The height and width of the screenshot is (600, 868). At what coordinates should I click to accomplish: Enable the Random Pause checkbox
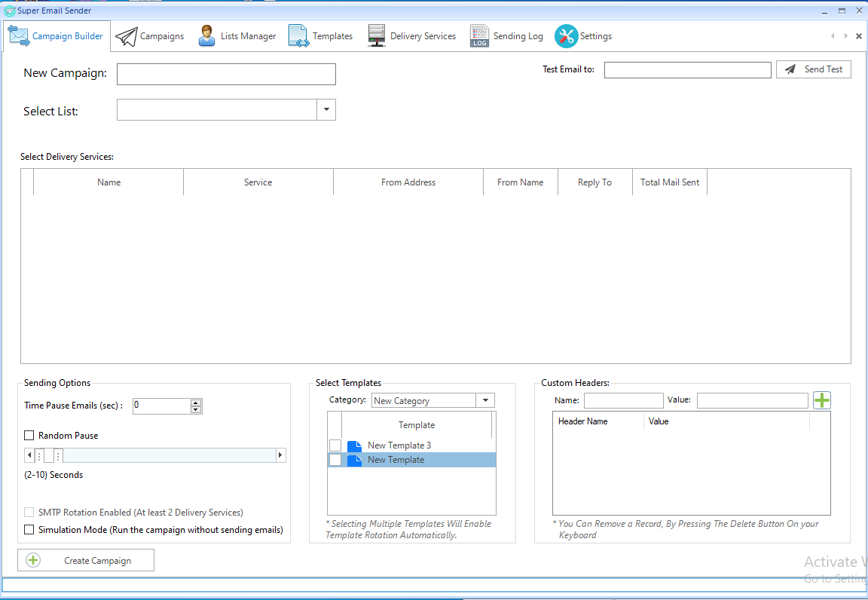tap(29, 436)
